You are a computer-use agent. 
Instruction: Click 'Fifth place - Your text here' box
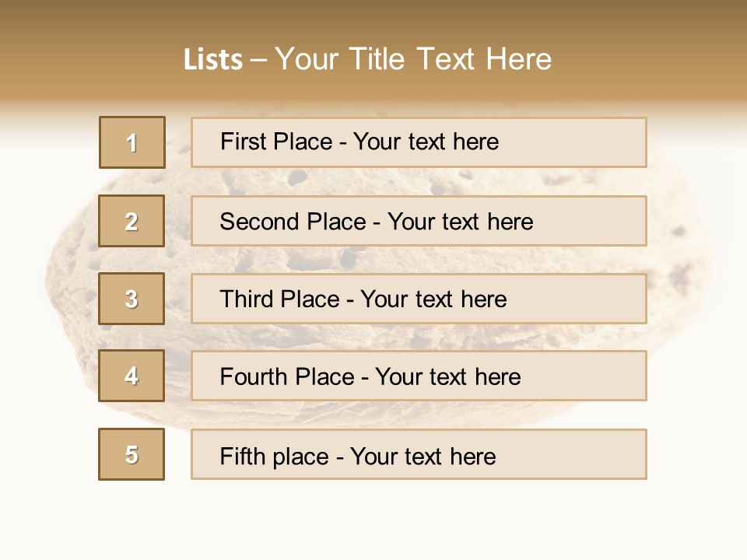[419, 454]
